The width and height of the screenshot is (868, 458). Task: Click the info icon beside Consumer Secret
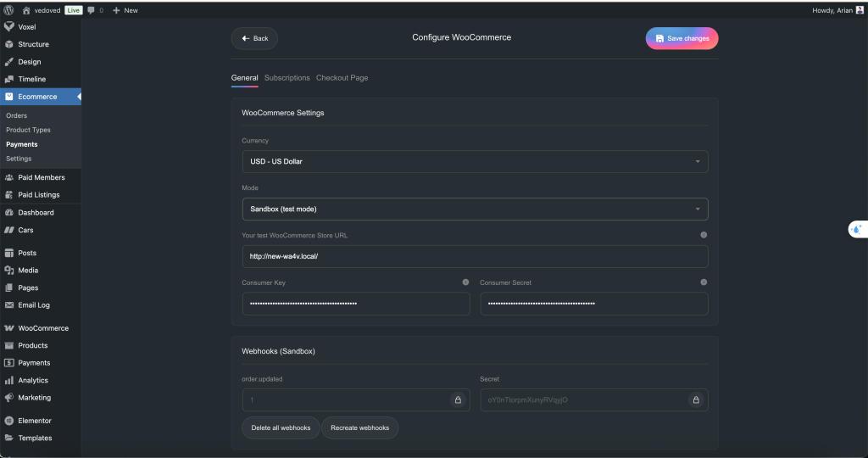[x=704, y=282]
